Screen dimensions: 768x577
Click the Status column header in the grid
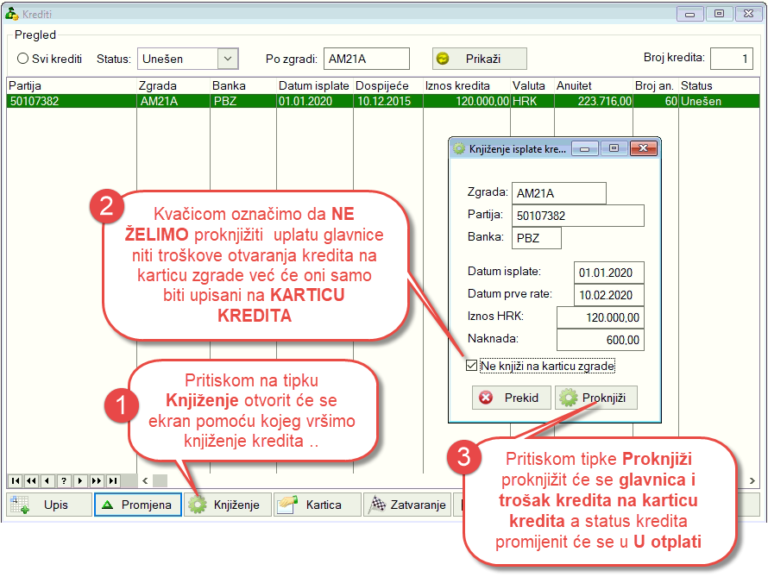[719, 86]
